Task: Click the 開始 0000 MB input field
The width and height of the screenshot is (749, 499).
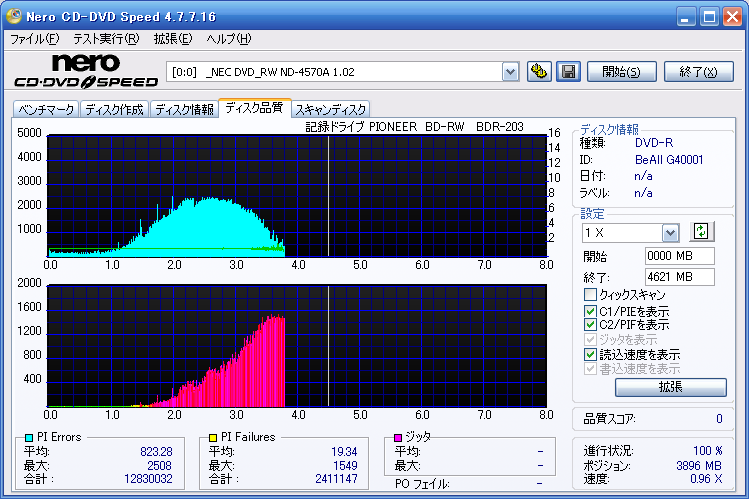Action: coord(680,256)
